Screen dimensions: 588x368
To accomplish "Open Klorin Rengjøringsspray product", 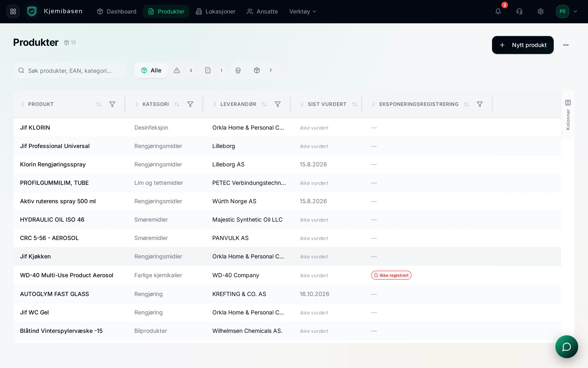I will click(53, 165).
